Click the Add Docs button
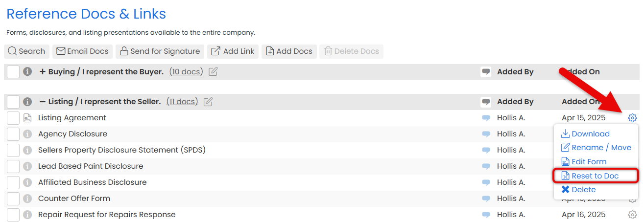The image size is (644, 222). point(289,51)
